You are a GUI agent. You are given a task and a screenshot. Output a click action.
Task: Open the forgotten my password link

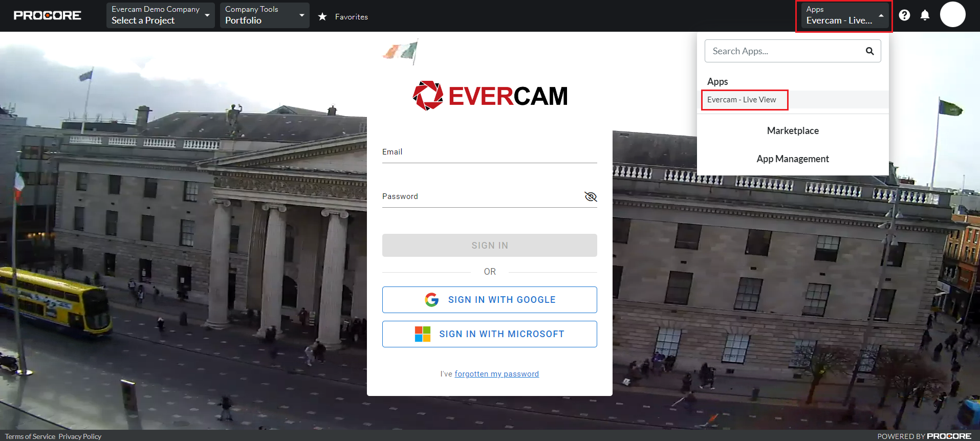coord(496,374)
